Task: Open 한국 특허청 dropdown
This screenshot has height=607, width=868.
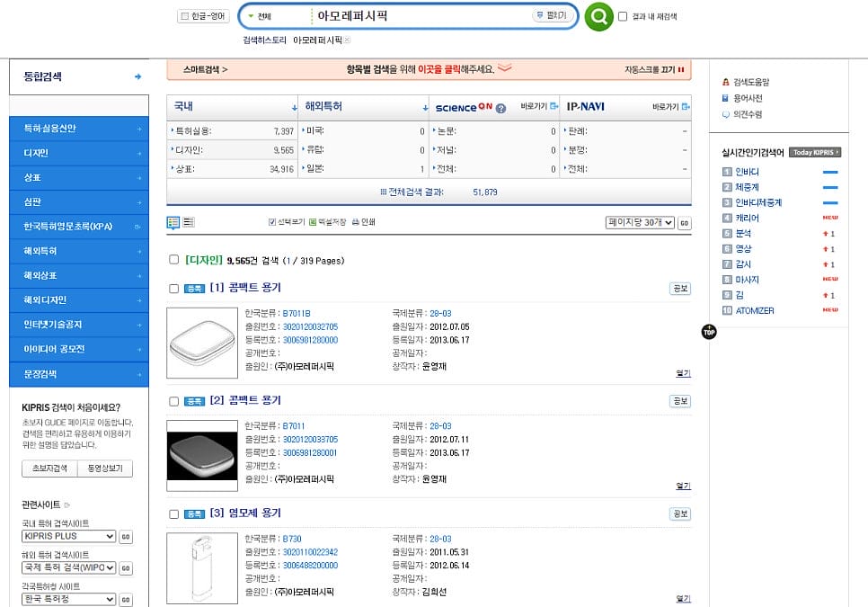Action: (69, 599)
